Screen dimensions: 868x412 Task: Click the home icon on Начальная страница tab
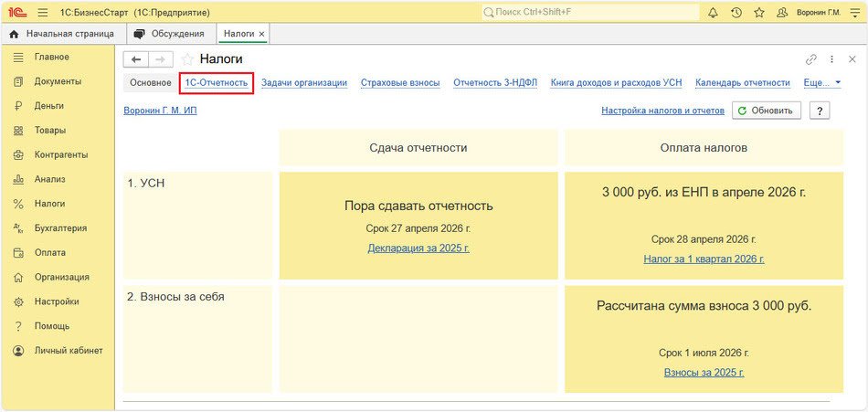click(x=15, y=35)
